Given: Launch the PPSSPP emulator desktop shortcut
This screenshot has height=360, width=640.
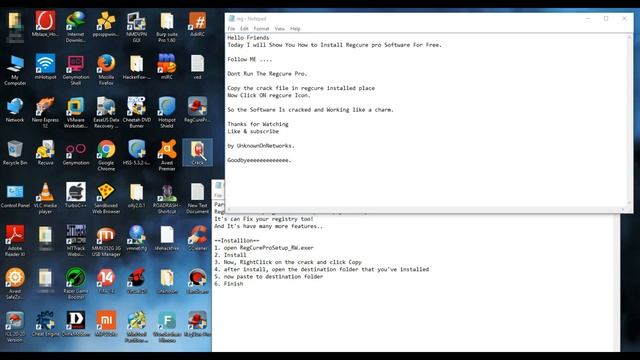Looking at the screenshot, I should pos(106,25).
